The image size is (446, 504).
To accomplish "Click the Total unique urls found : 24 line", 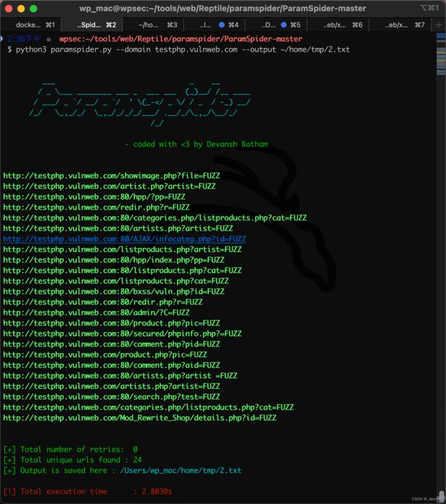I will pos(73,460).
